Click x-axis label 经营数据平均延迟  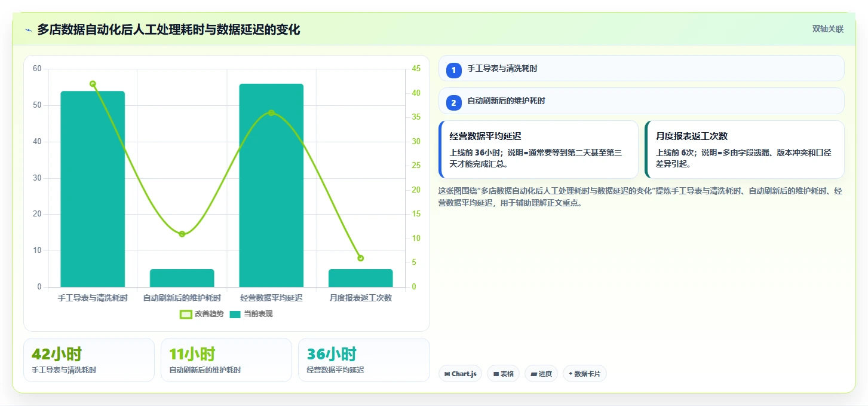pyautogui.click(x=271, y=298)
